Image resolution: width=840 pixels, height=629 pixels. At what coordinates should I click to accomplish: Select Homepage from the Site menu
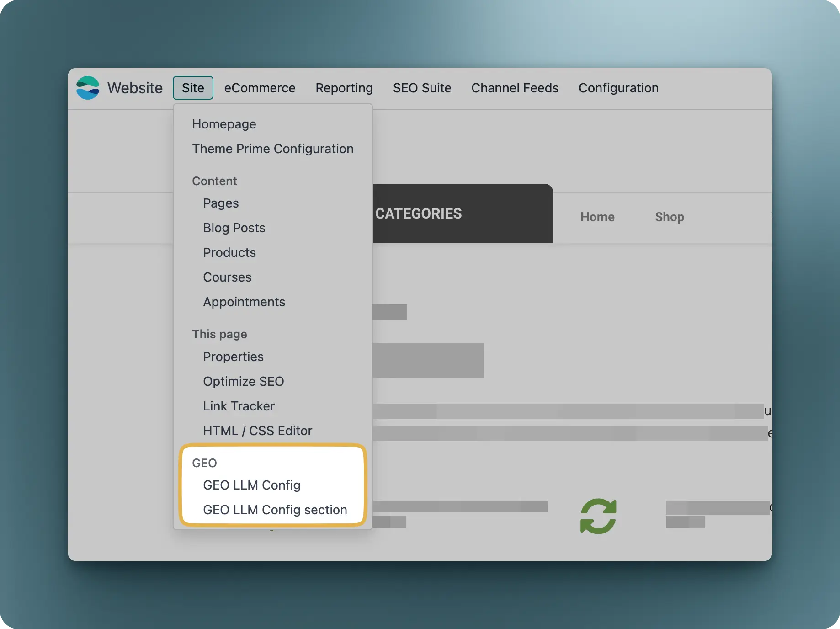pos(224,124)
